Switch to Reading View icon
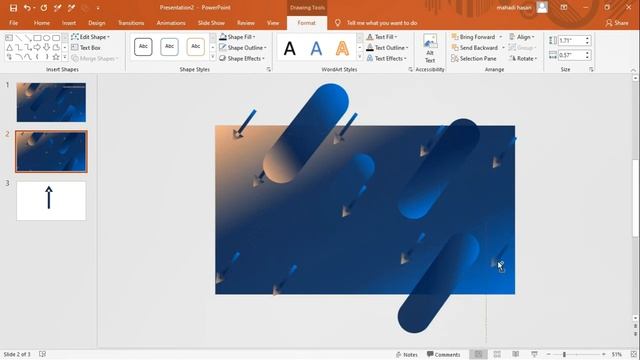640x360 pixels. (516, 354)
